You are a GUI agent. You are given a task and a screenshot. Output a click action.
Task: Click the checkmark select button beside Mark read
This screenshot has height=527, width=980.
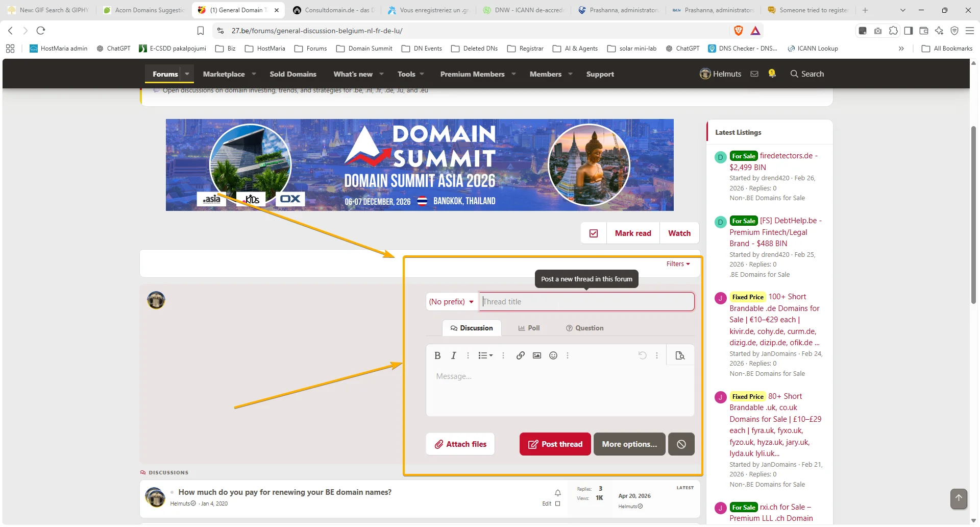pyautogui.click(x=594, y=233)
